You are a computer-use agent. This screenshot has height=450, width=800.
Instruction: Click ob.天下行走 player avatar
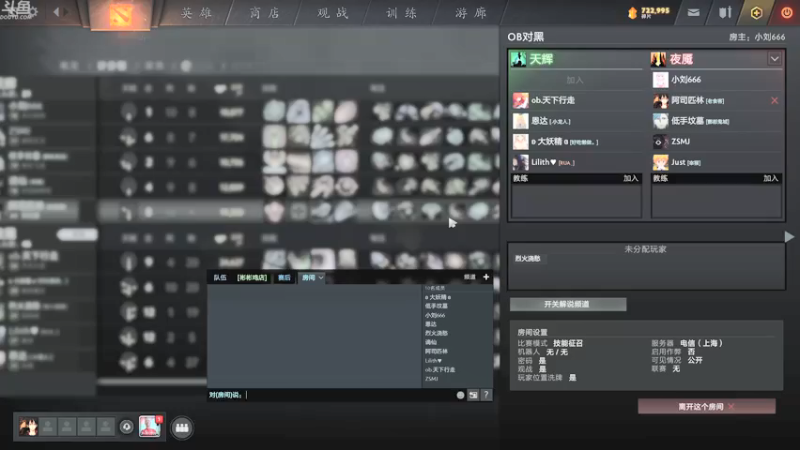pos(520,101)
